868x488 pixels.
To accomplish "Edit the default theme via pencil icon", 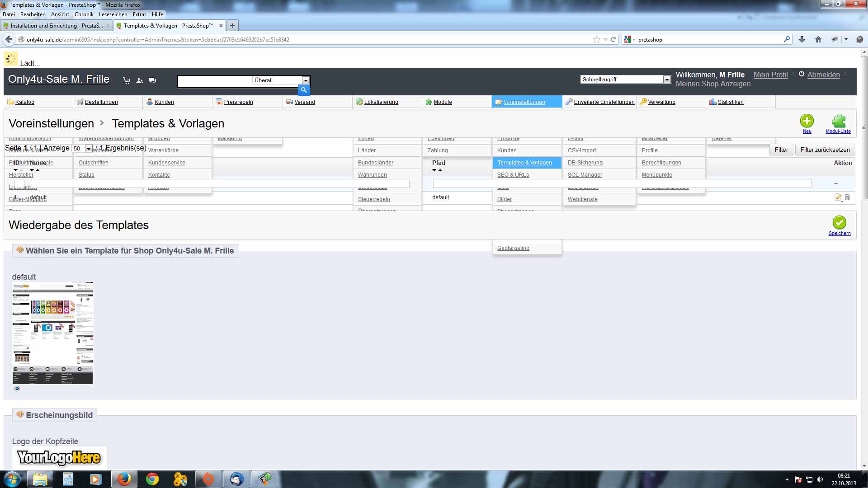I will (x=838, y=197).
